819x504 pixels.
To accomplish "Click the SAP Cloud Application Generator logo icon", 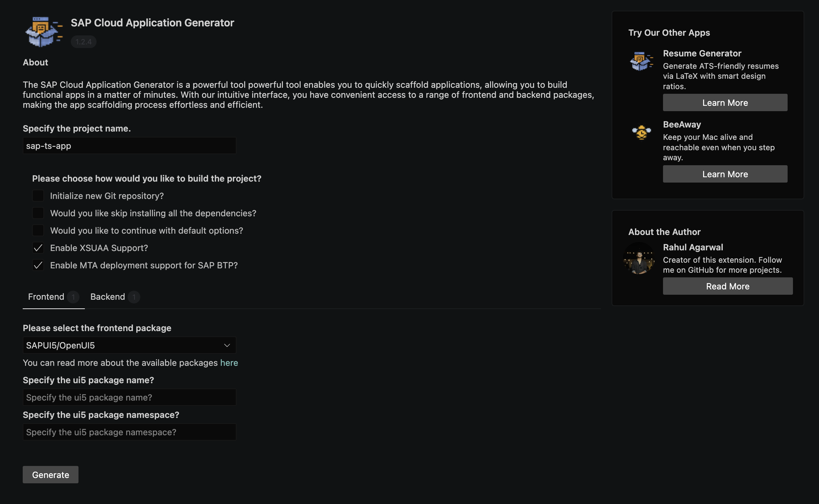I will click(x=44, y=32).
